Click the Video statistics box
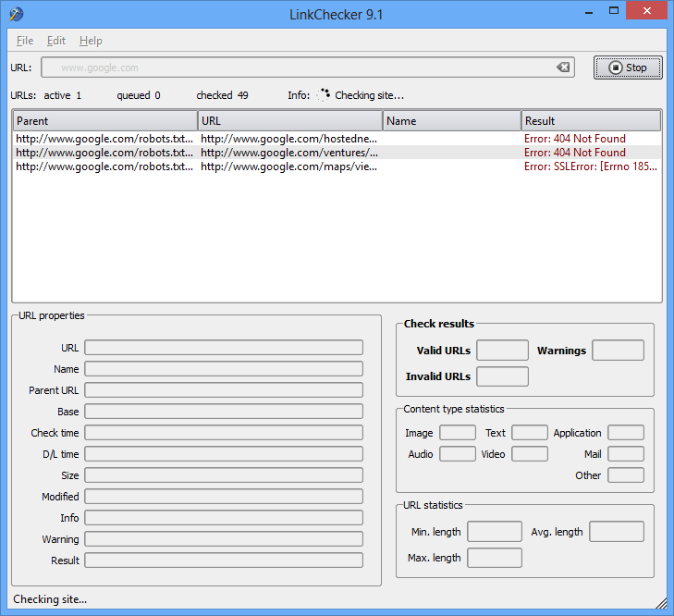Image resolution: width=674 pixels, height=616 pixels. (x=530, y=454)
